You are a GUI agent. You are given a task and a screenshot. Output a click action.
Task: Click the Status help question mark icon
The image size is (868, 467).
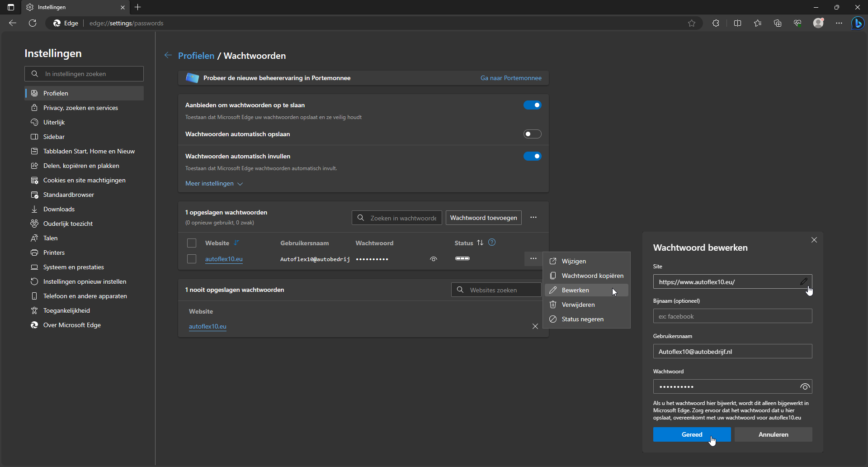(x=492, y=243)
